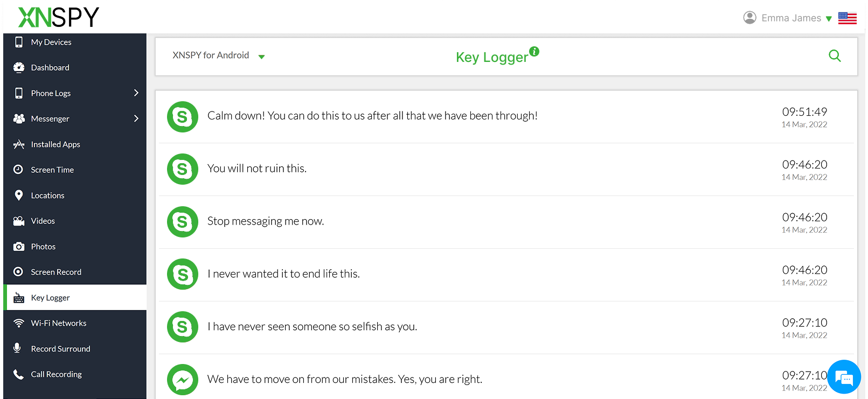The width and height of the screenshot is (868, 399).
Task: Select 'You will not ruin this.' text
Action: (257, 169)
